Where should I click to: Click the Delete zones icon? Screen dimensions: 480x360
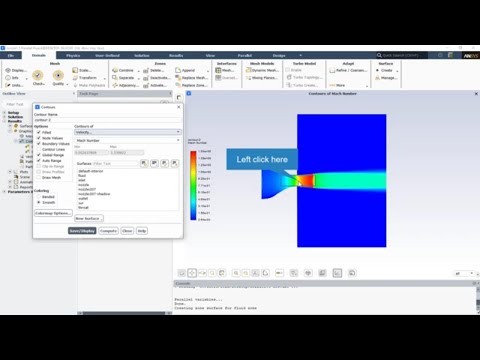click(x=146, y=70)
